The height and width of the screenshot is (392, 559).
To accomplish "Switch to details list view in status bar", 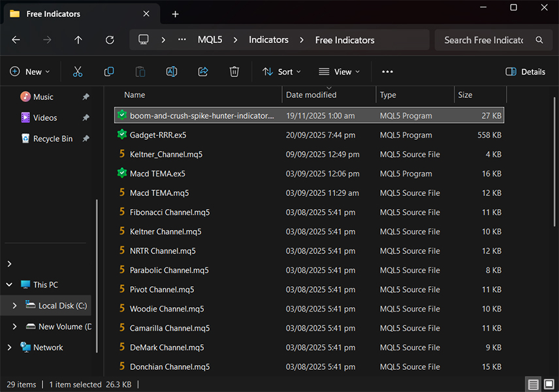I will (x=534, y=384).
